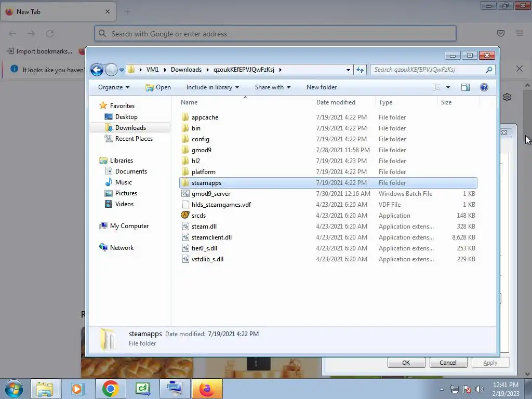Select Network in navigation pane
Image resolution: width=532 pixels, height=399 pixels.
pyautogui.click(x=122, y=248)
